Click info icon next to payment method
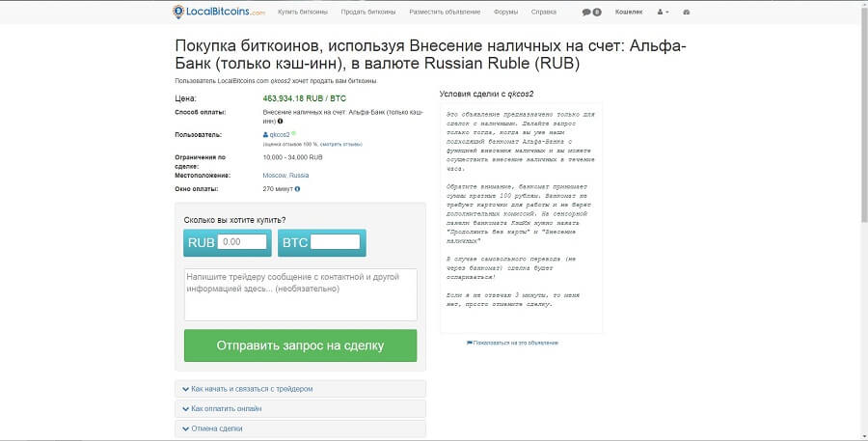The width and height of the screenshot is (868, 441). tap(280, 122)
